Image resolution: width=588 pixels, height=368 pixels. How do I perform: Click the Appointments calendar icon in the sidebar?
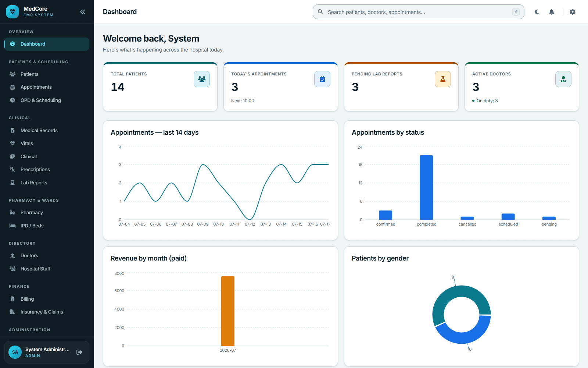click(12, 87)
